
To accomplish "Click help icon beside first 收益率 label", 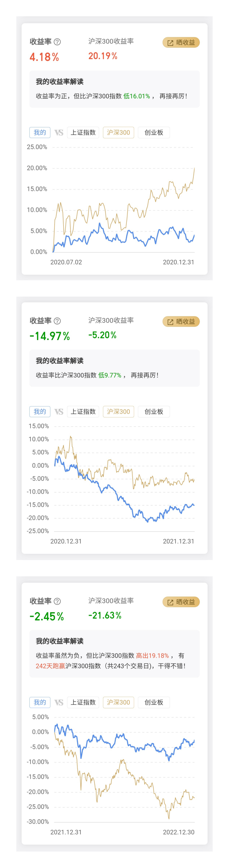I will [x=57, y=42].
